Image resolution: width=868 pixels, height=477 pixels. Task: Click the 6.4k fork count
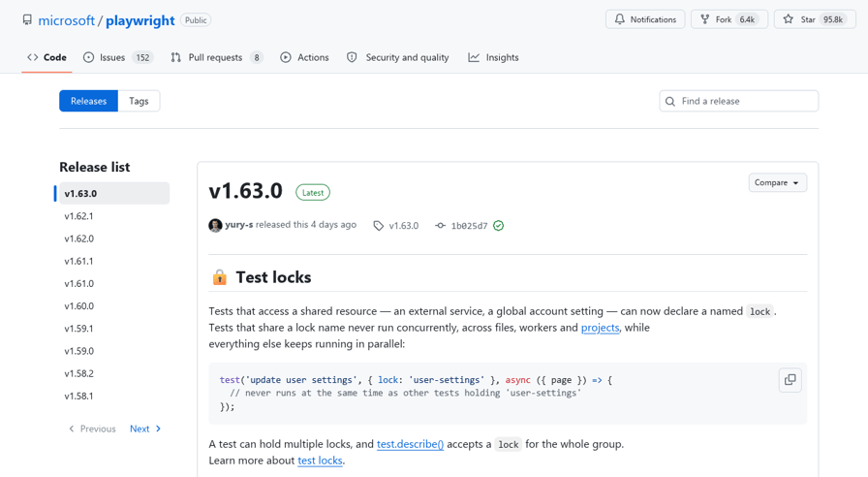point(747,19)
